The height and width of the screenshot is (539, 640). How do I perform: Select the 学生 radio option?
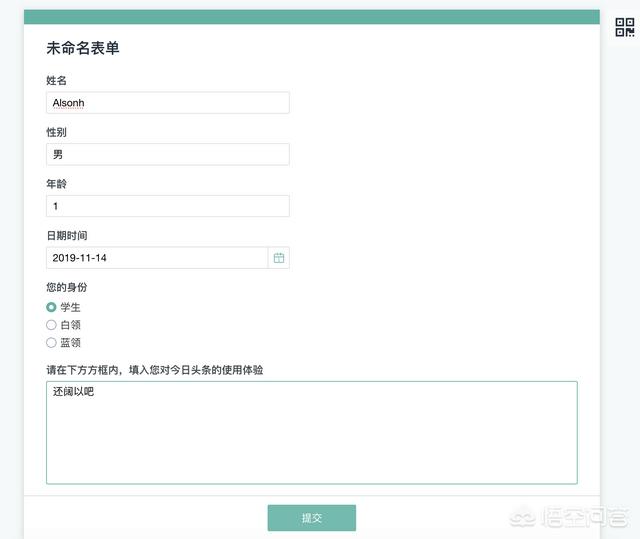coord(51,307)
